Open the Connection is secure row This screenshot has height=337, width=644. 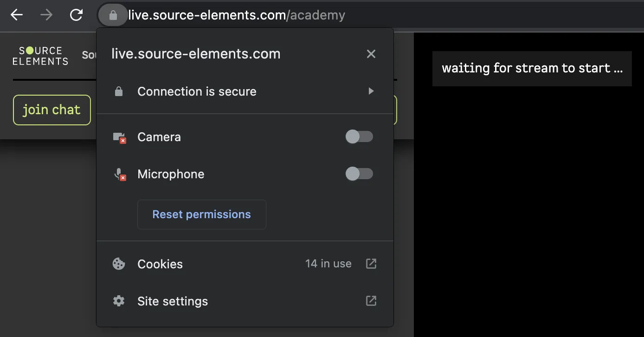click(245, 91)
